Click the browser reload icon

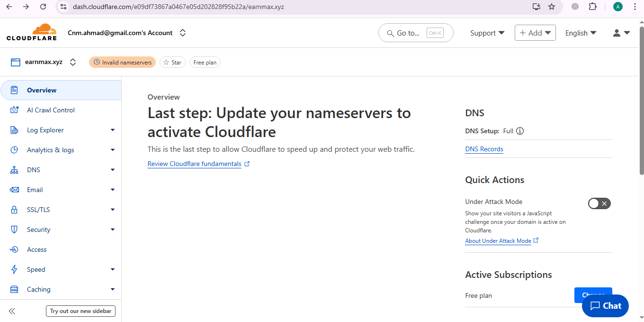click(43, 7)
